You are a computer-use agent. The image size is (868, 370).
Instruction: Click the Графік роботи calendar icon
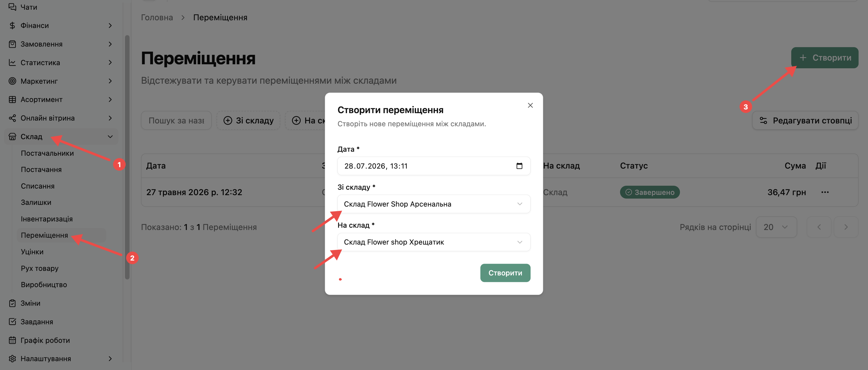point(12,340)
